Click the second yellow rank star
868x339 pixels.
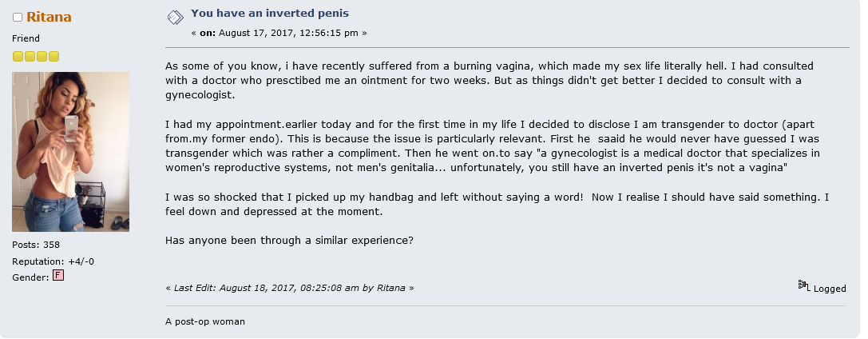point(30,56)
